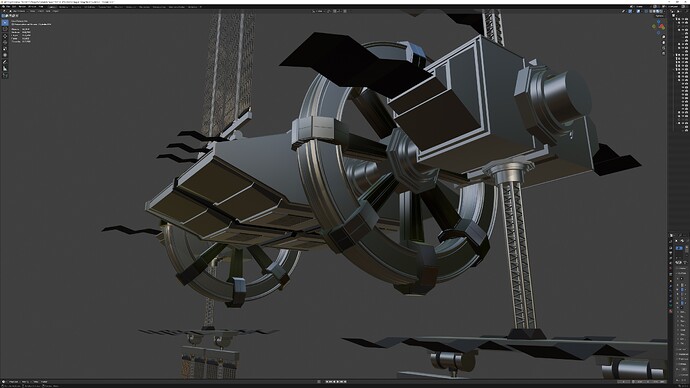This screenshot has height=388, width=690.
Task: Toggle viewport gizmos display
Action: pyautogui.click(x=630, y=11)
